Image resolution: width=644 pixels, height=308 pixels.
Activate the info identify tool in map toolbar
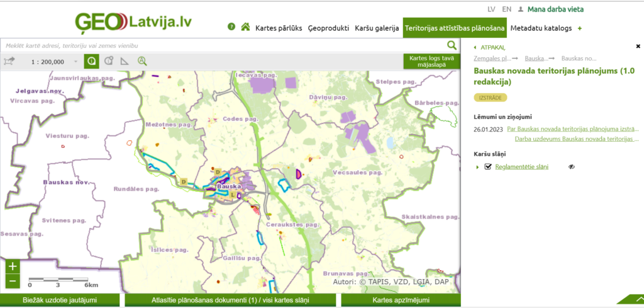click(x=92, y=61)
